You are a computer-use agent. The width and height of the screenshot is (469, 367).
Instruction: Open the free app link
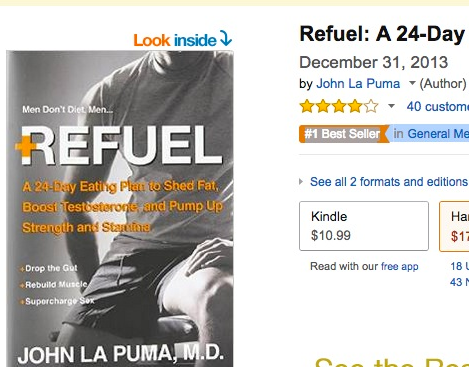coord(399,266)
